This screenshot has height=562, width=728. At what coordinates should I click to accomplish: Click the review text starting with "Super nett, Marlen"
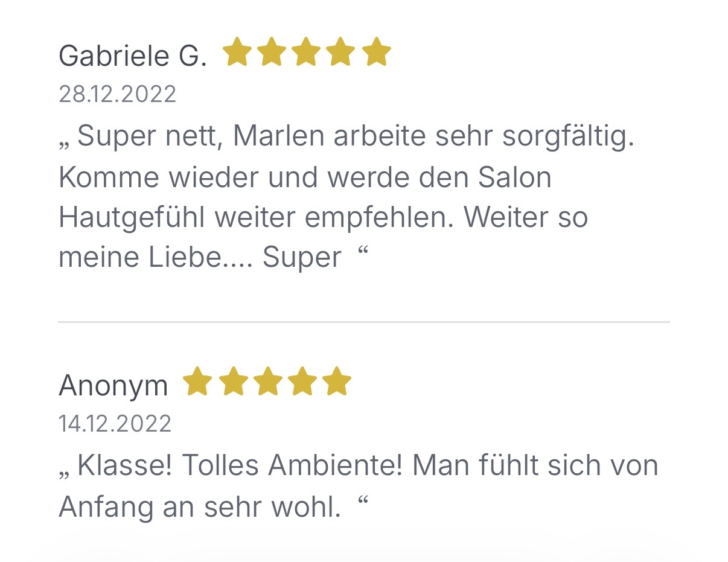coord(346,197)
